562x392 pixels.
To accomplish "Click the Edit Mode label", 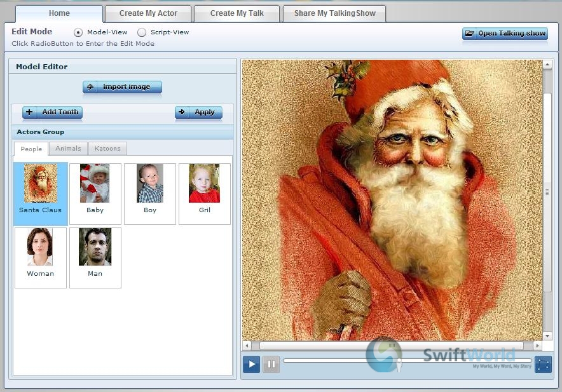I will click(32, 32).
